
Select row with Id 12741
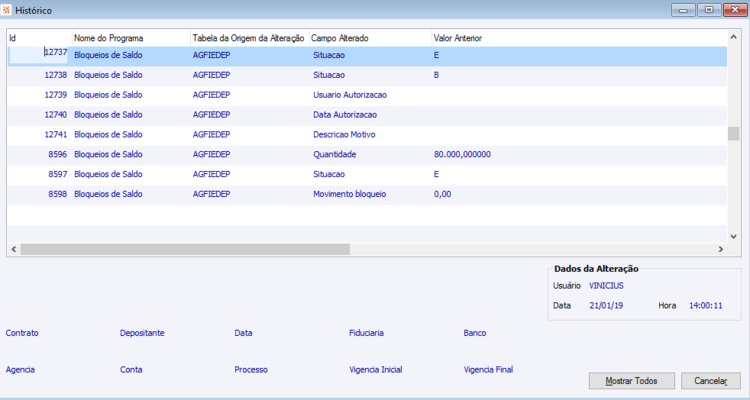point(367,134)
